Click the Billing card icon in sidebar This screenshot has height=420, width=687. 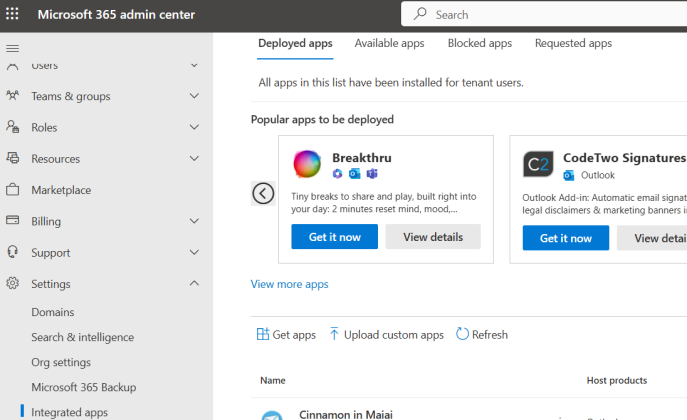[x=13, y=221]
